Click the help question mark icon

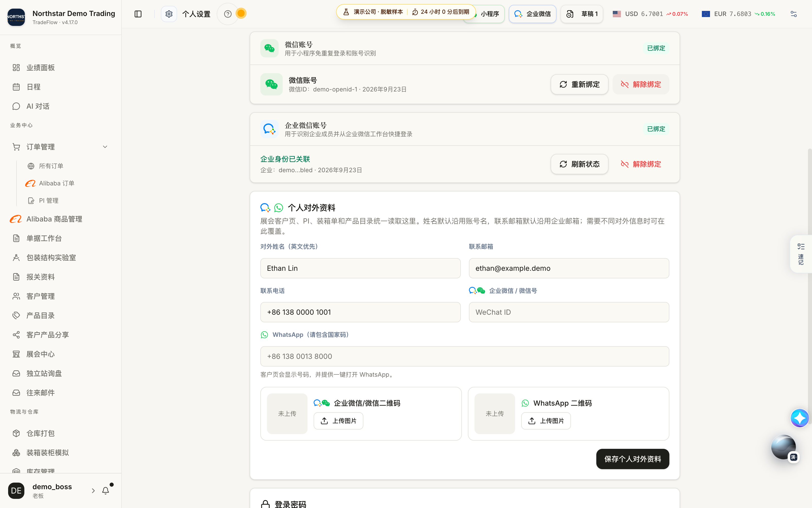228,14
